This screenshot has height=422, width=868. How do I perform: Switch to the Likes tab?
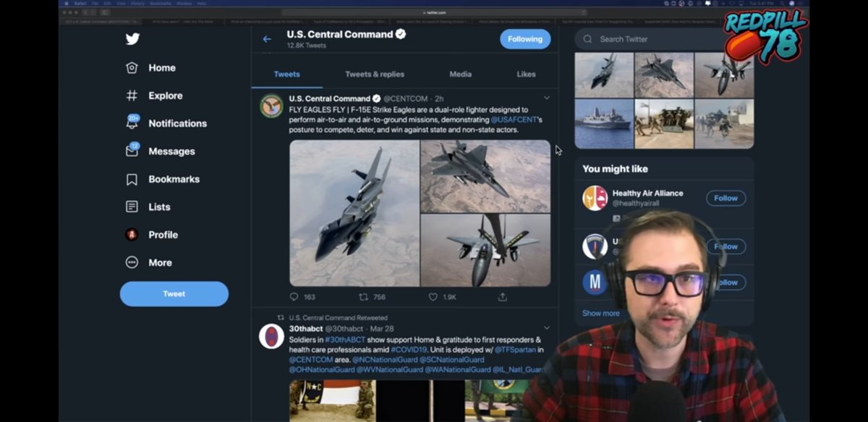526,74
